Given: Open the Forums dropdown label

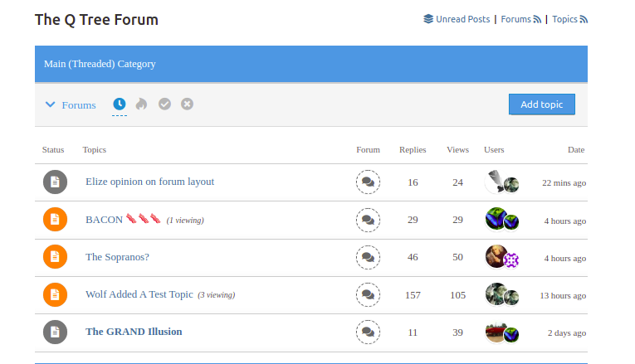Looking at the screenshot, I should (79, 105).
